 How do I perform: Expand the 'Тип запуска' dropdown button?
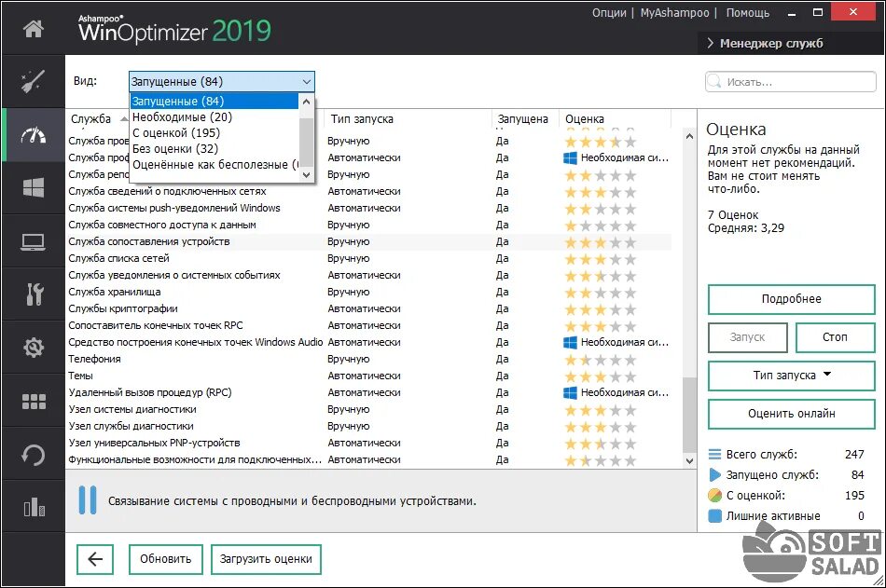click(x=791, y=375)
